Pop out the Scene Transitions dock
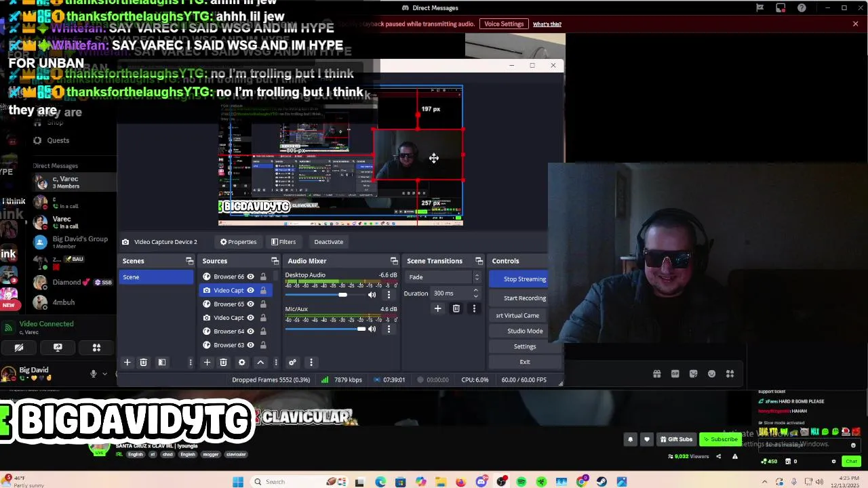 (x=479, y=261)
